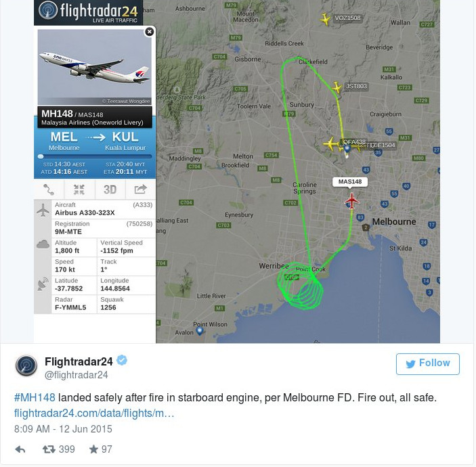Toggle the follow aircraft arrows icon
476x467 pixels.
pos(79,190)
